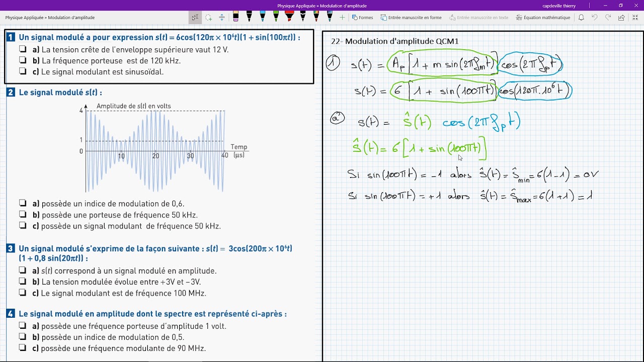Image resolution: width=644 pixels, height=362 pixels.
Task: Click Entrée manuscrite en texte
Action: pyautogui.click(x=479, y=18)
